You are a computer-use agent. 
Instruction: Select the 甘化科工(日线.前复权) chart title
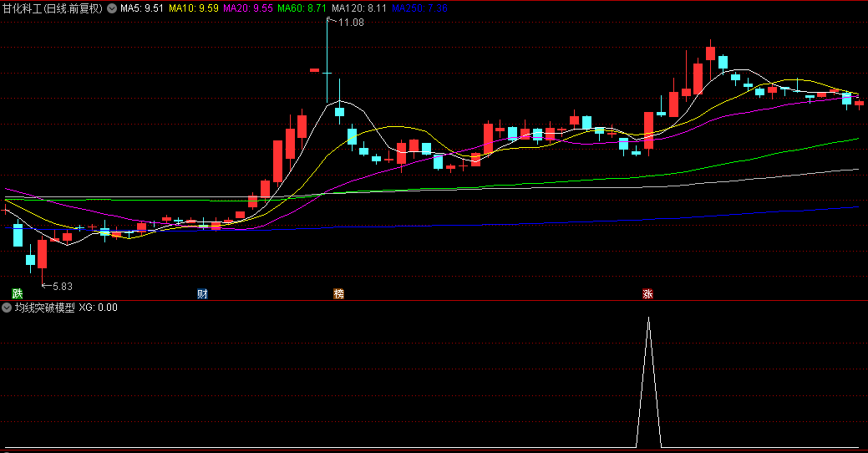click(53, 8)
